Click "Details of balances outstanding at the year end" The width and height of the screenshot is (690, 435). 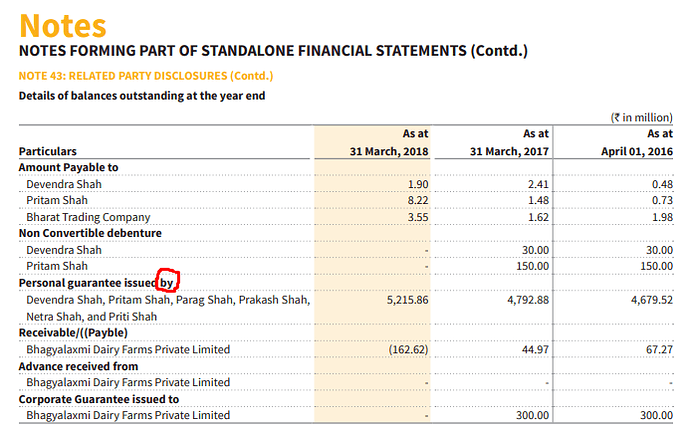coord(141,96)
